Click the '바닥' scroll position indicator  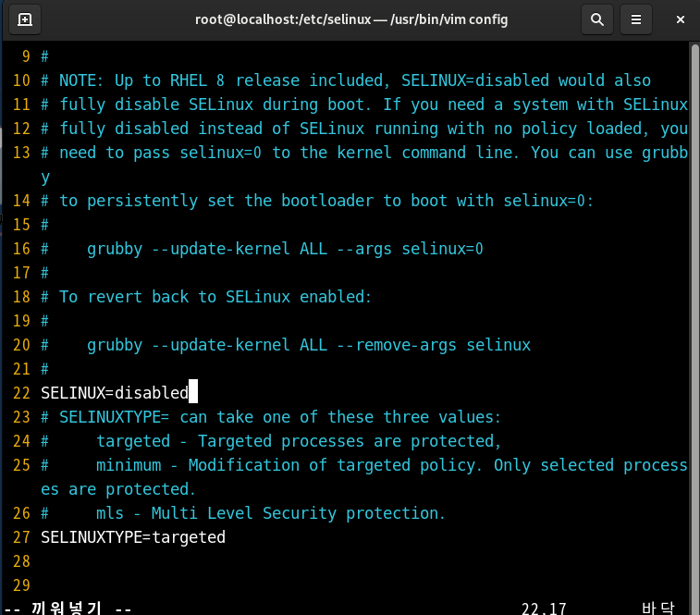click(x=658, y=609)
